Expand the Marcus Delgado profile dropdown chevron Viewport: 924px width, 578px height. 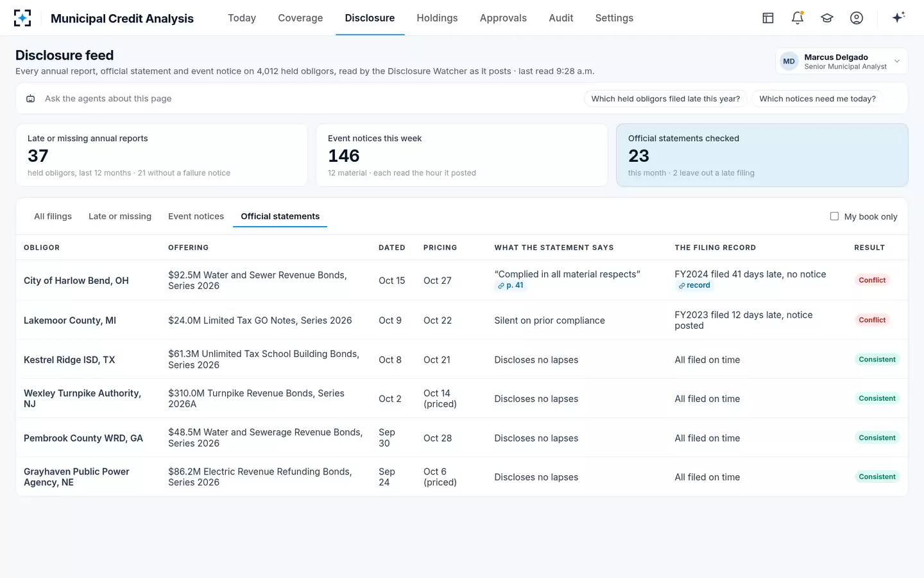(x=897, y=62)
